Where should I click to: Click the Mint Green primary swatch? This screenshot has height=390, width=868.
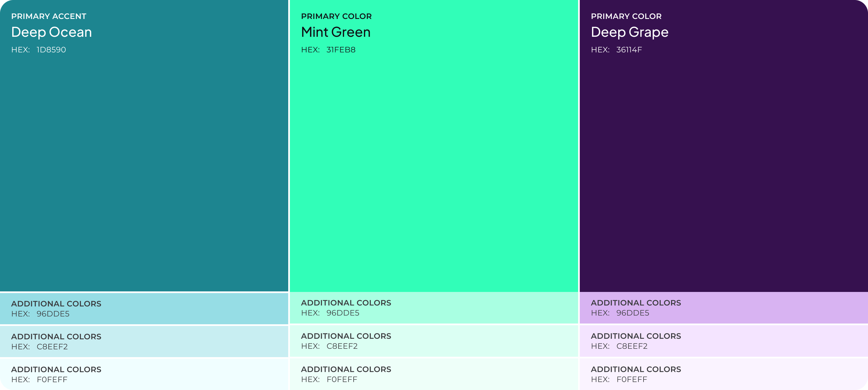[434, 169]
